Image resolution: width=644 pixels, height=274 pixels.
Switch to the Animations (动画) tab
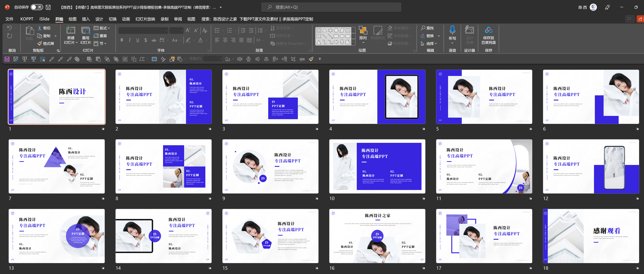126,19
